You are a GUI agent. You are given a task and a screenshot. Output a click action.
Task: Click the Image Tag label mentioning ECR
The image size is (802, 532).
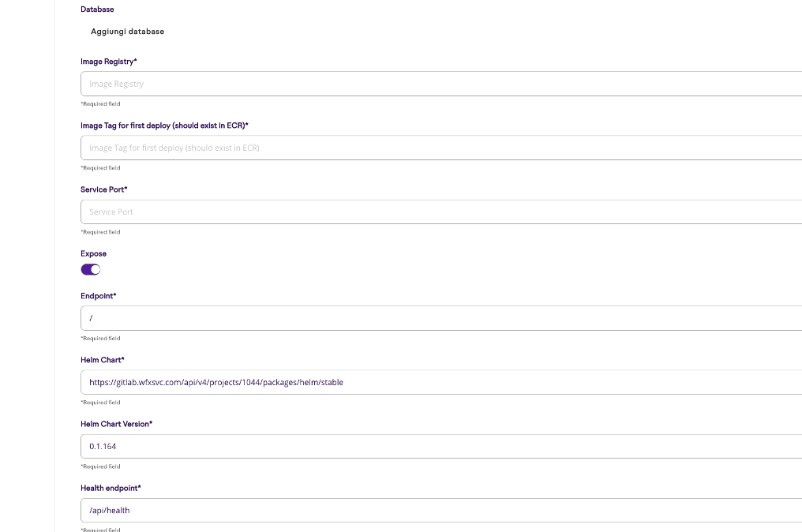[163, 125]
